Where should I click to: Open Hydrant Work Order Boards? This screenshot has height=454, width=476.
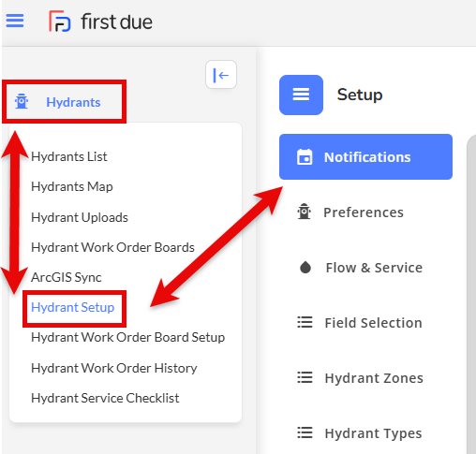click(112, 247)
